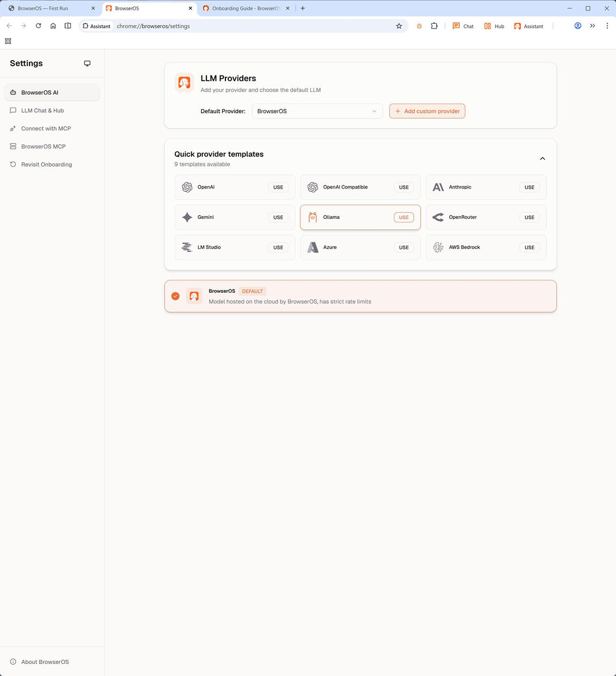Open the LLM Chat & Hub settings section

(x=42, y=110)
